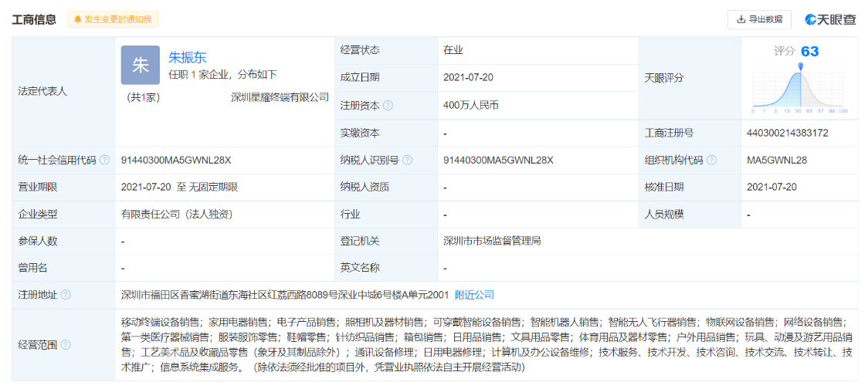The image size is (868, 389).
Task: Click the download icon in 导出数据
Action: 741,19
